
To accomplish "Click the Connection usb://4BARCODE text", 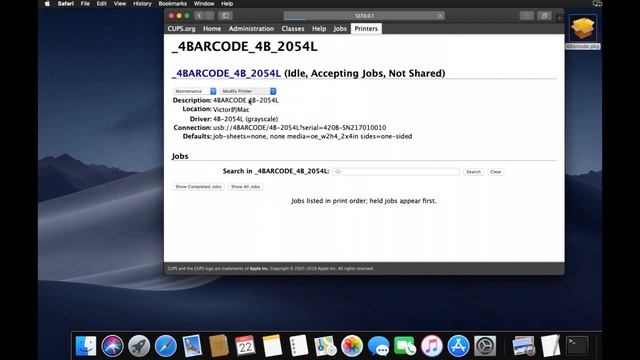I will (x=299, y=128).
